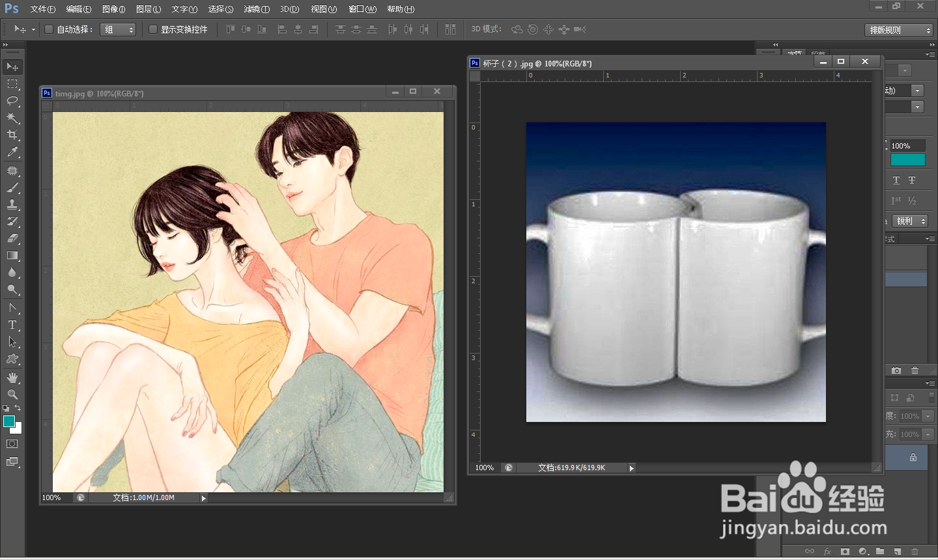The width and height of the screenshot is (938, 560).
Task: Click timg.jpg zoom 100% field
Action: pos(52,498)
